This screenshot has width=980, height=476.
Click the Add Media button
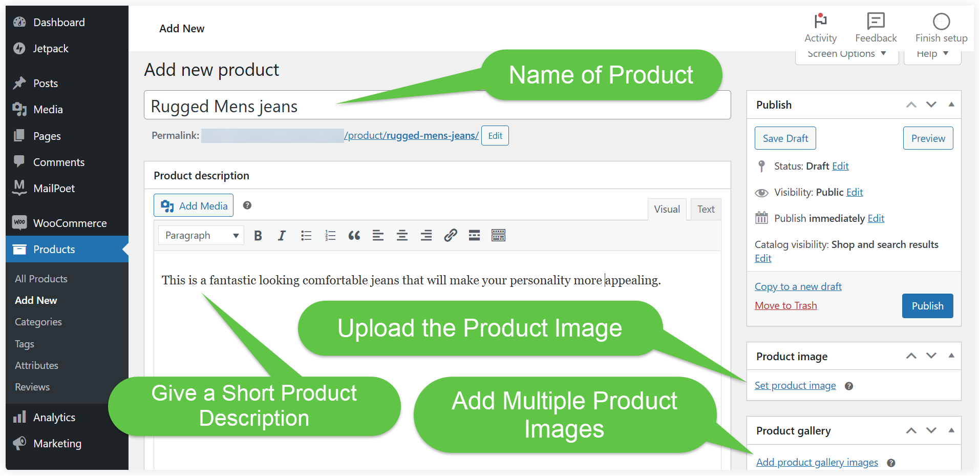pos(194,205)
